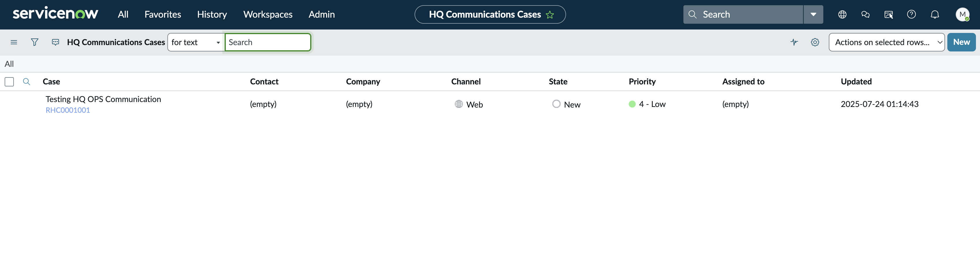Screen dimensions: 980x259
Task: Sort by the State column header
Action: 558,82
